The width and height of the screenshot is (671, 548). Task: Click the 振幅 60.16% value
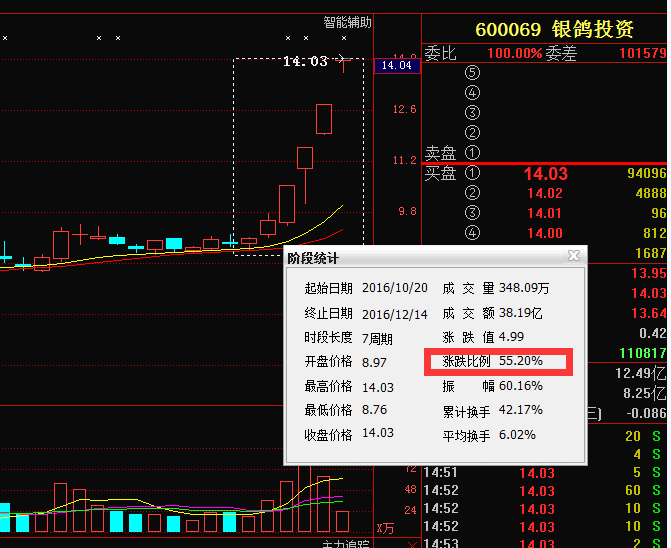[520, 385]
